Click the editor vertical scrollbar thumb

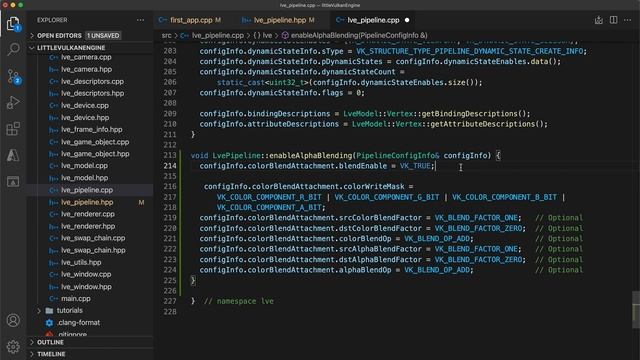coord(636,309)
